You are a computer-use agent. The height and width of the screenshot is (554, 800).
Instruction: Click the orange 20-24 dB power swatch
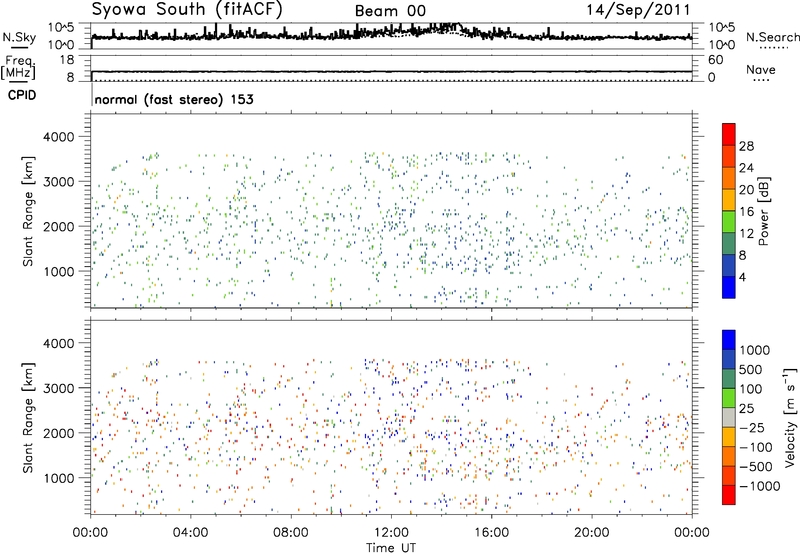(x=729, y=178)
